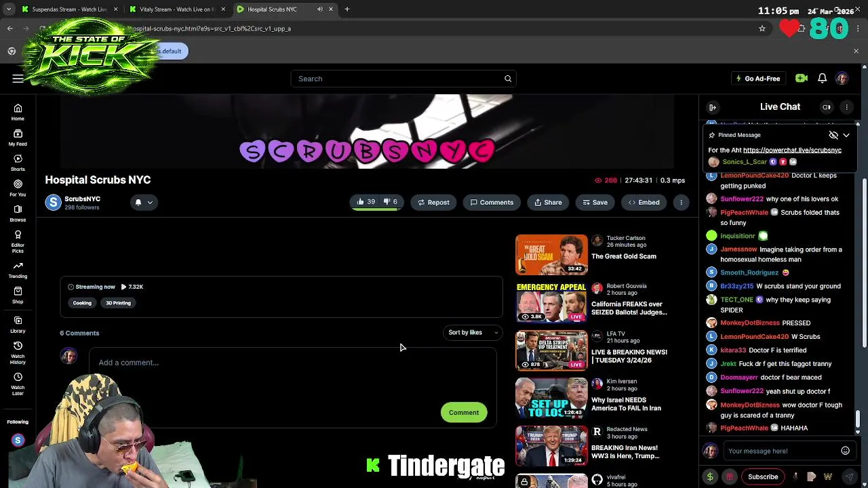
Task: Dislike the Hospital Scrubs NYC video
Action: 390,202
